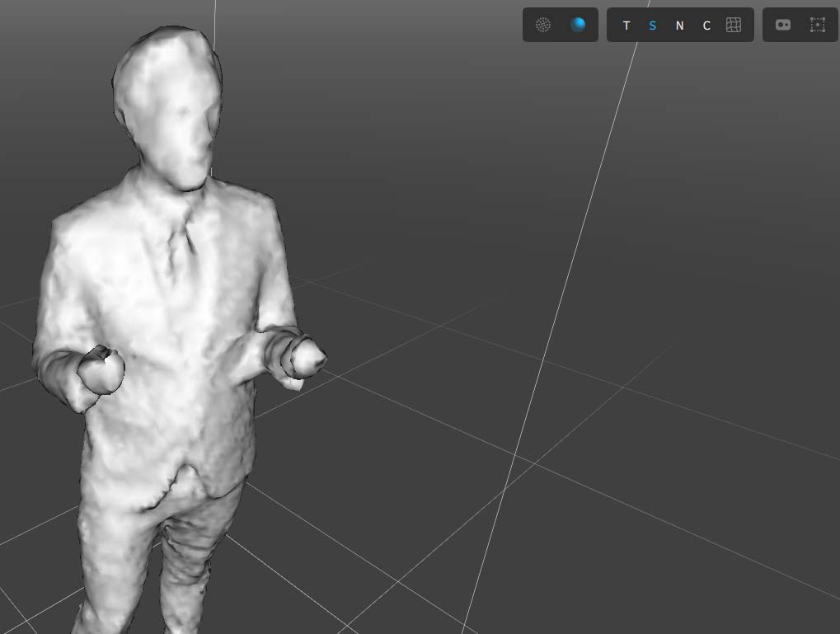Toggle the bounding box selection icon
The height and width of the screenshot is (634, 840).
(x=817, y=25)
